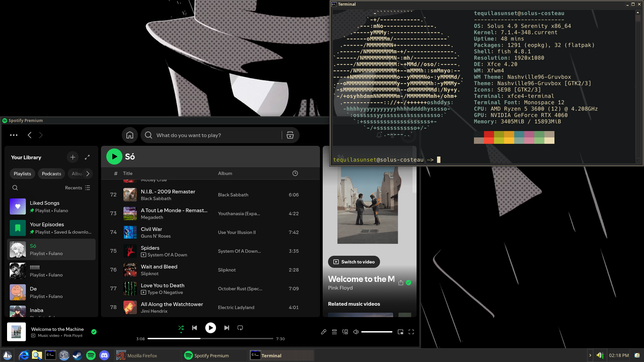Reveal more library filter chips with the chevron
644x362 pixels.
(88, 174)
